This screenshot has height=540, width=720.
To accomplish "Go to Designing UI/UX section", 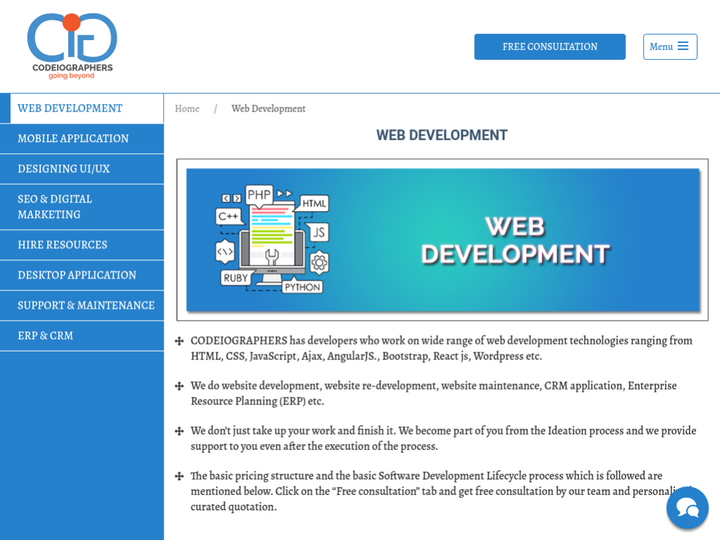I will click(82, 169).
